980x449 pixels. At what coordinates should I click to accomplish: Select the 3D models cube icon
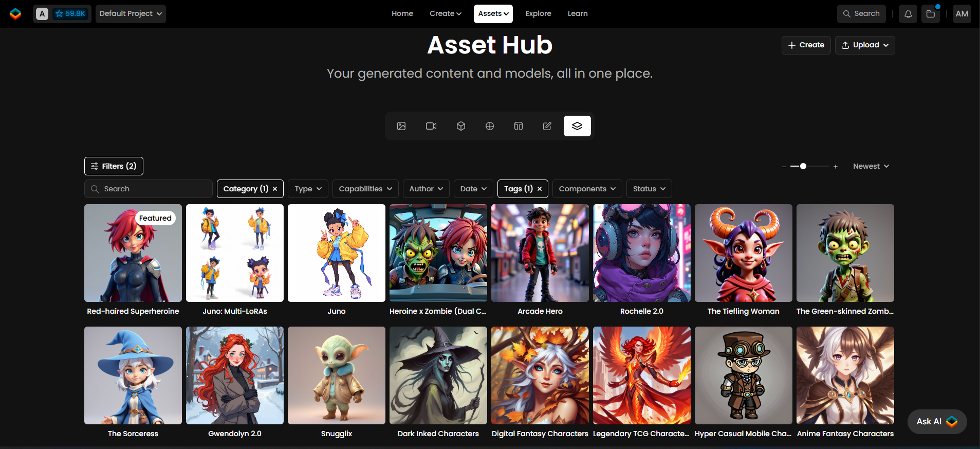coord(461,126)
